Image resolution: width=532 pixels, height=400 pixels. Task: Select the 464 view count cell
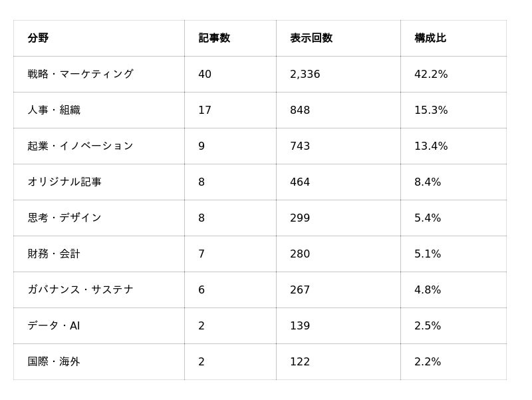tap(338, 182)
